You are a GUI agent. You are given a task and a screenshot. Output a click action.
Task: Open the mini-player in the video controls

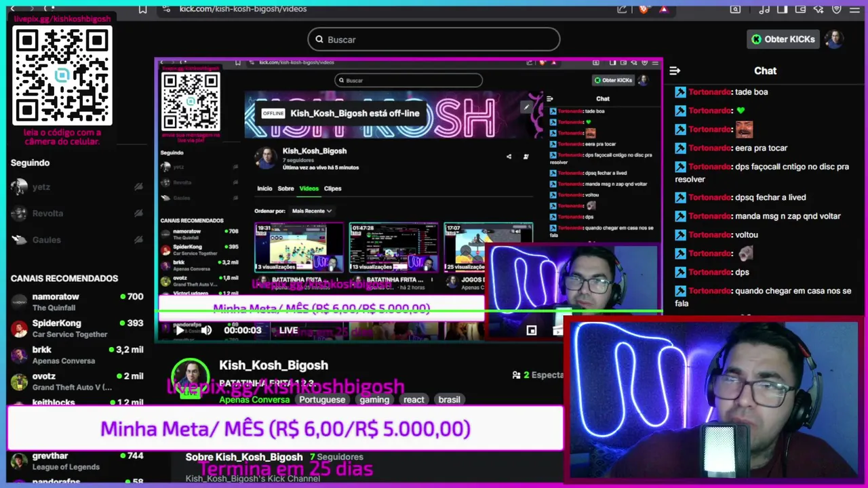point(532,330)
